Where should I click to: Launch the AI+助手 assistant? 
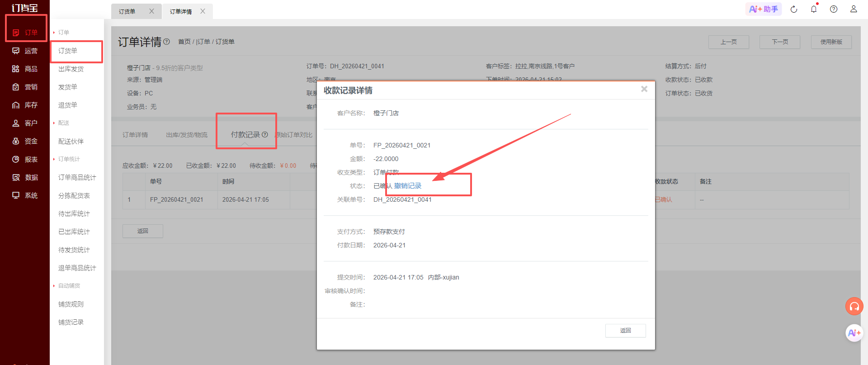coord(764,9)
